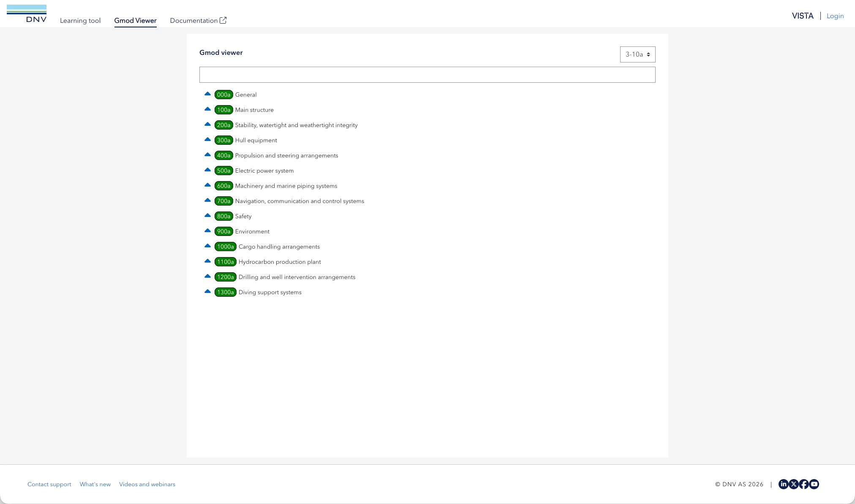Switch to the Learning tool tab
The height and width of the screenshot is (504, 855).
[80, 21]
